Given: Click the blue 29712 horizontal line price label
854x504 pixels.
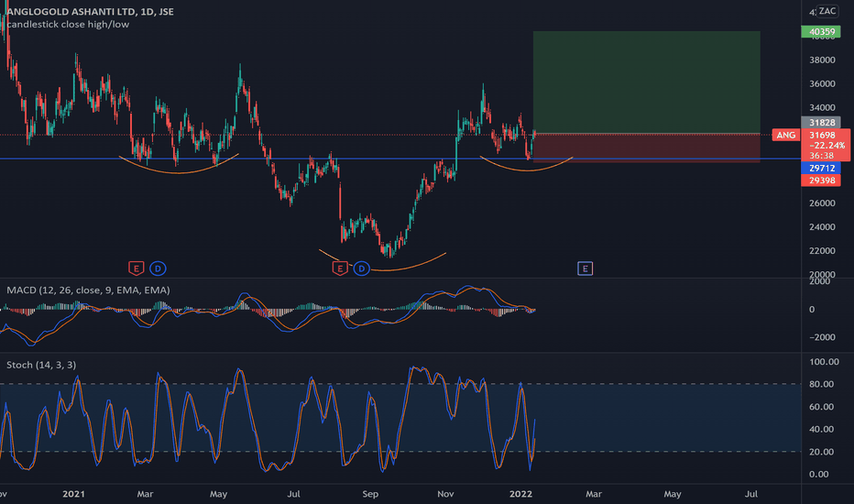Looking at the screenshot, I should click(821, 168).
